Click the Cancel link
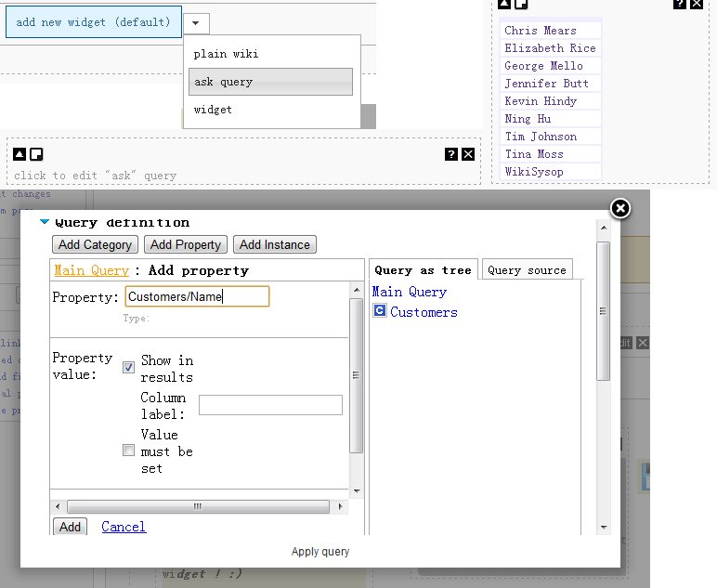Image resolution: width=717 pixels, height=588 pixels. click(124, 527)
